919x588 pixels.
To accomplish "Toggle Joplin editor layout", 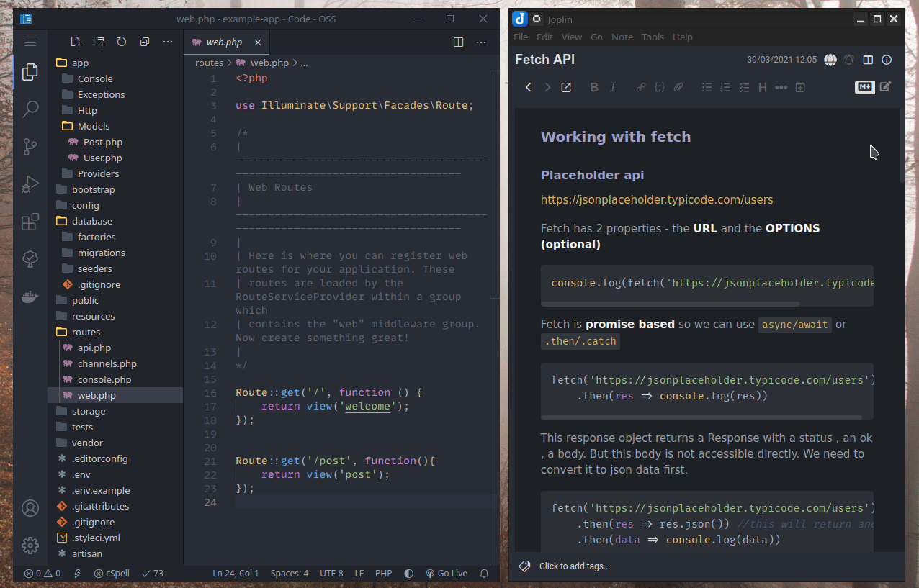I will tap(869, 60).
